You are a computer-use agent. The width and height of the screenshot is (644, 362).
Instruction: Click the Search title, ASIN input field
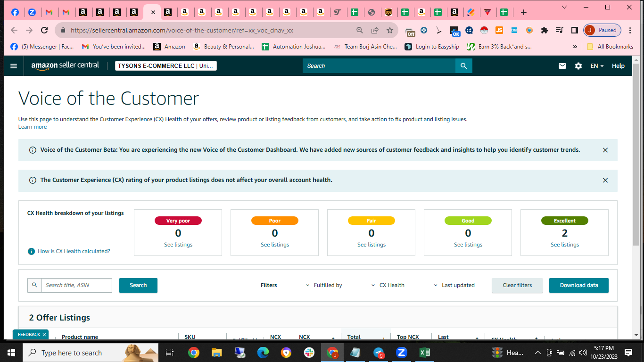(77, 285)
